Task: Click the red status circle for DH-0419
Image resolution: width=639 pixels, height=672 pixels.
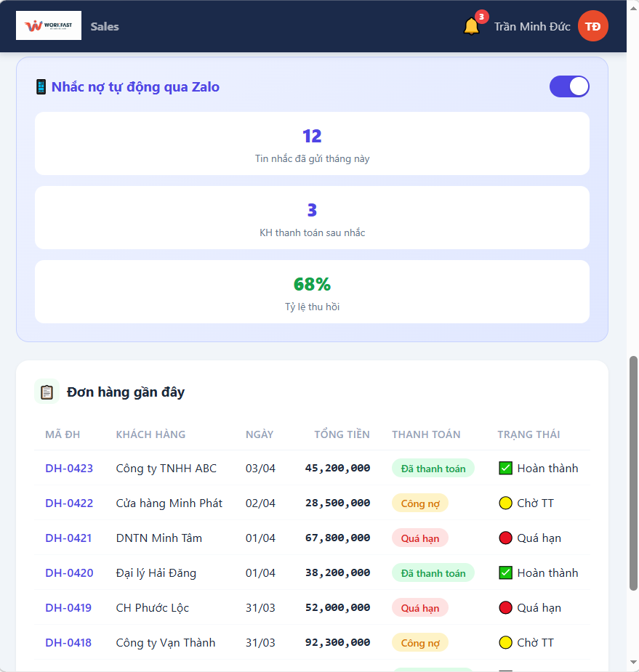Action: pos(506,608)
